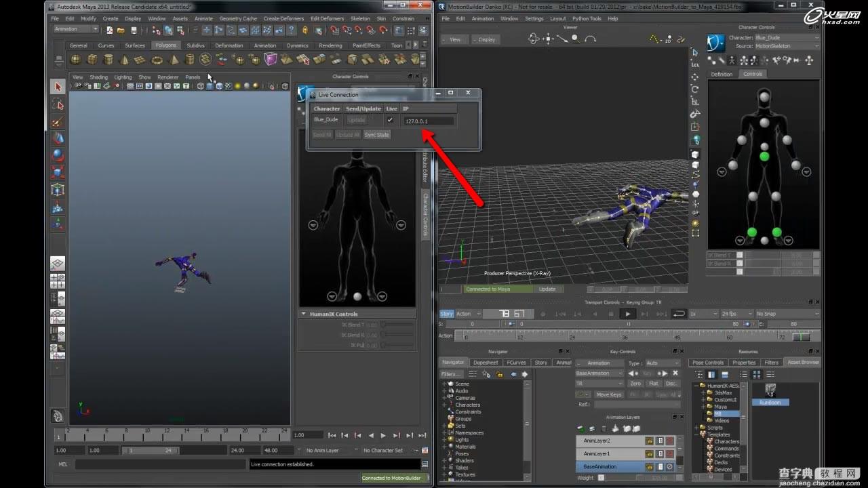Open the Source MotionSkeleton dropdown
Screen dimensions: 868x488
pyautogui.click(x=787, y=46)
